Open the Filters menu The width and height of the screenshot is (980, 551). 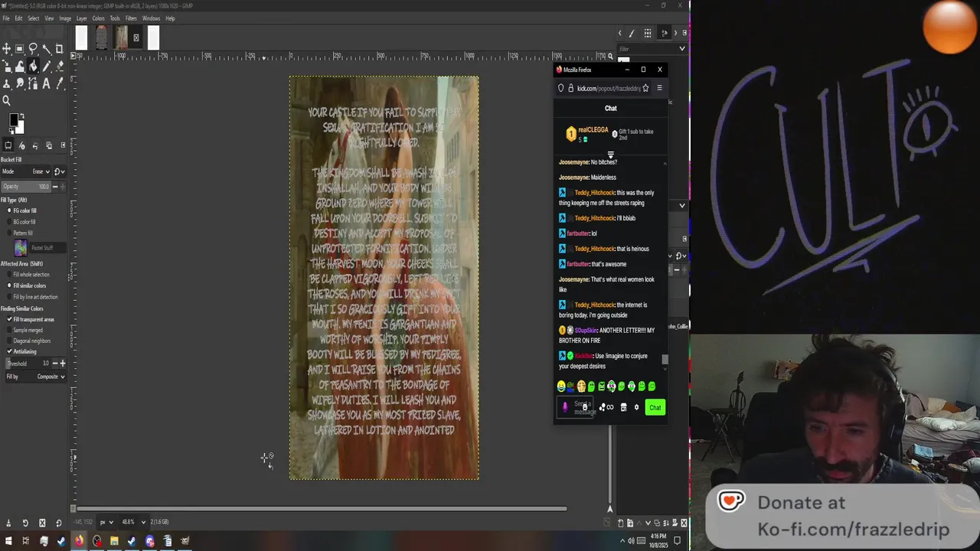tap(131, 18)
